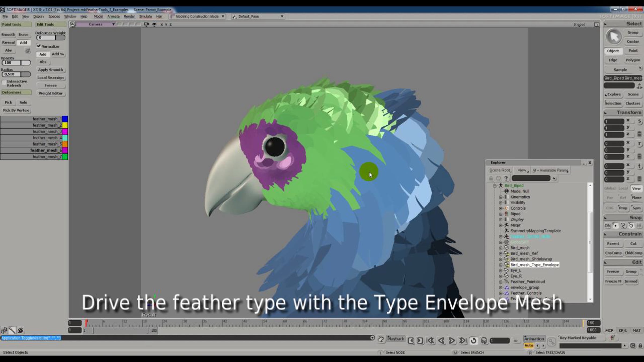Toggle the Auto key button
Image resolution: width=644 pixels, height=362 pixels.
(529, 346)
